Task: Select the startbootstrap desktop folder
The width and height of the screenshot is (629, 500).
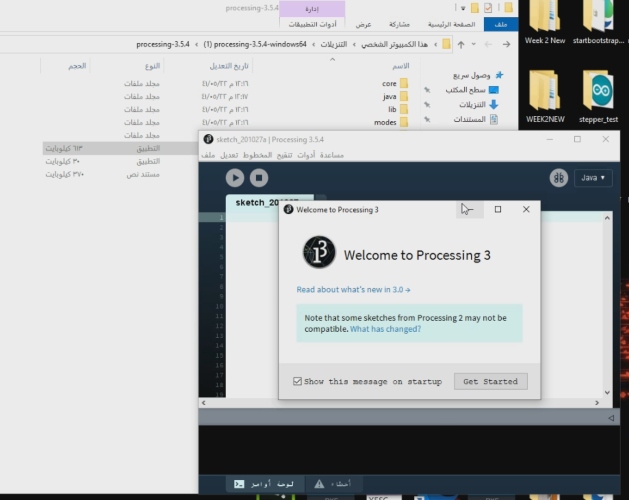Action: (598, 22)
